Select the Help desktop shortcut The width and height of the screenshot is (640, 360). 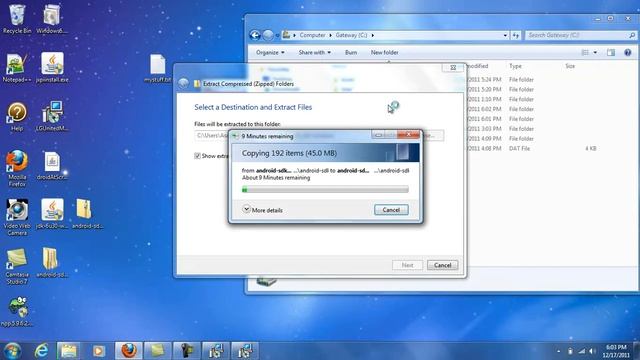click(x=17, y=117)
